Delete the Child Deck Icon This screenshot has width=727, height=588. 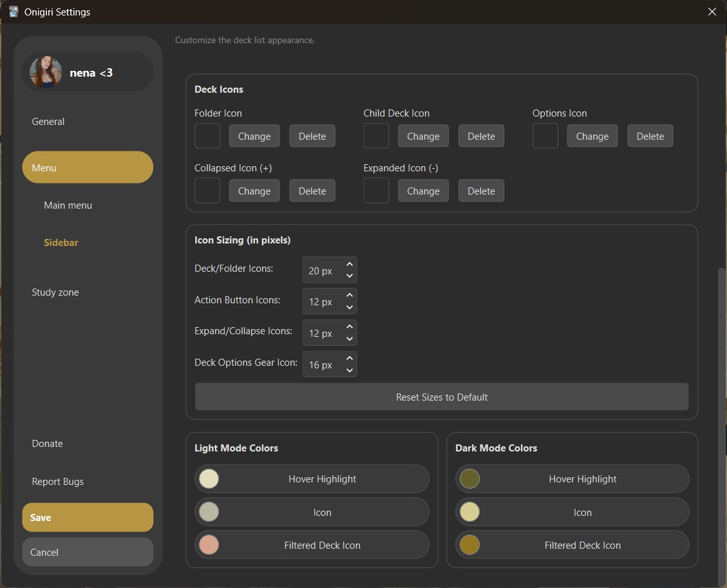pos(481,136)
